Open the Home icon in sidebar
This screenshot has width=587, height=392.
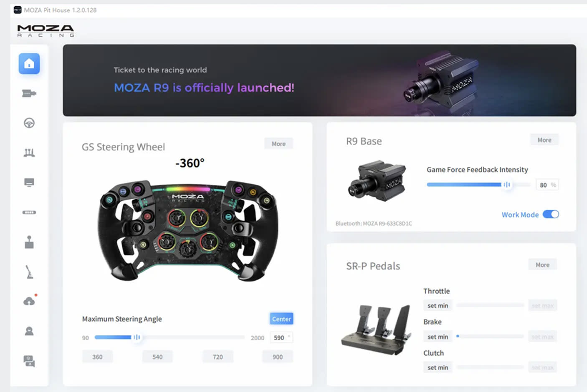click(29, 64)
